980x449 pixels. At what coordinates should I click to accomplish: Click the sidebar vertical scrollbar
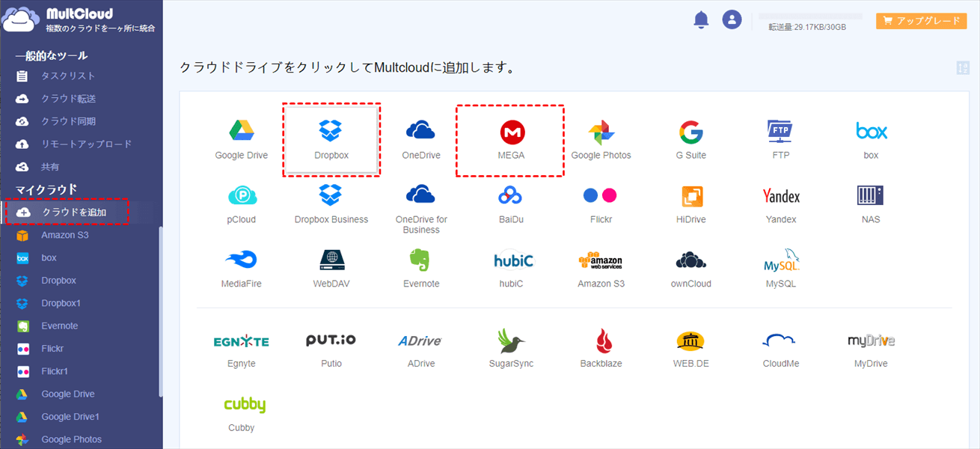pos(160,311)
